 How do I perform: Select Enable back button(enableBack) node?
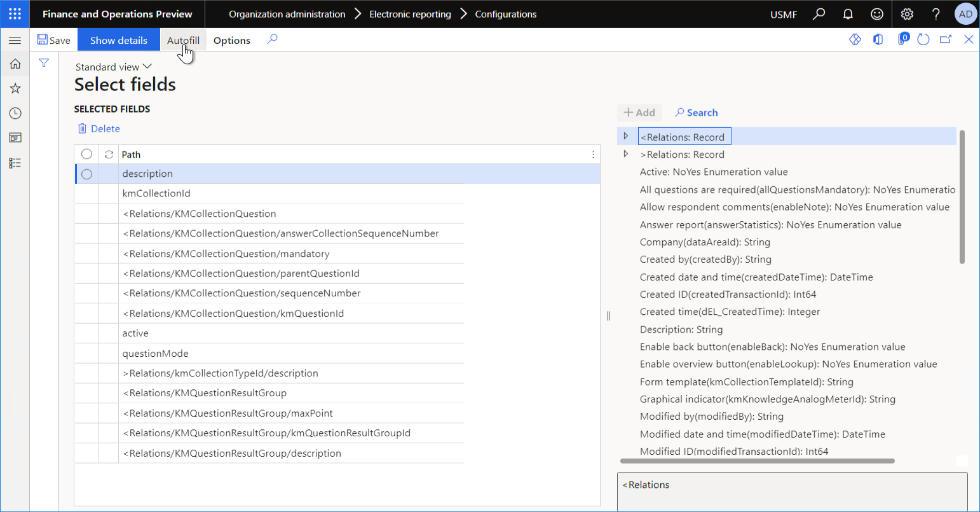coord(773,347)
